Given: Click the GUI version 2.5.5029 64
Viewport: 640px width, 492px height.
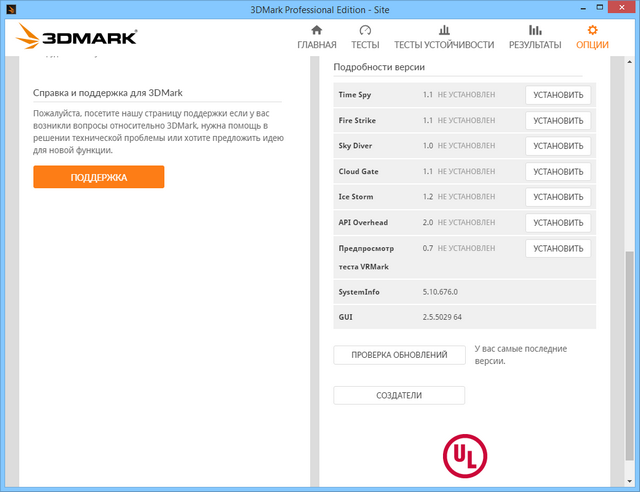Looking at the screenshot, I should tap(442, 317).
